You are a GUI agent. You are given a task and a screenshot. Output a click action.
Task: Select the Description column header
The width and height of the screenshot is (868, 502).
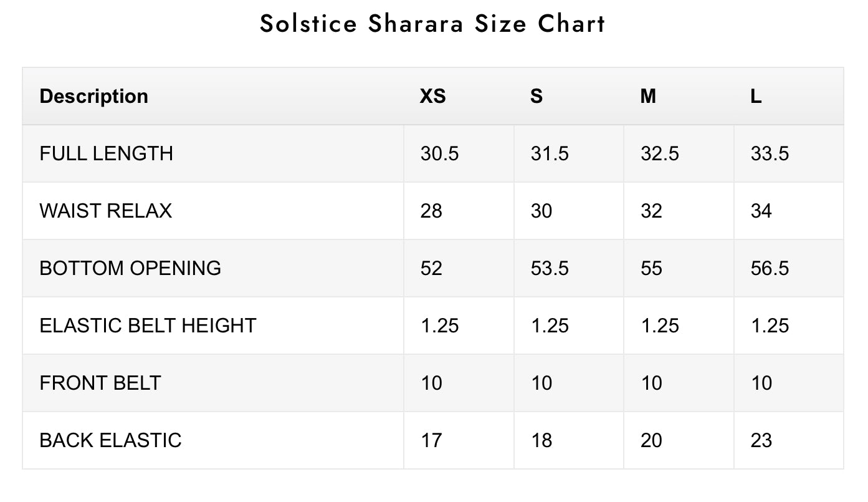coord(94,96)
